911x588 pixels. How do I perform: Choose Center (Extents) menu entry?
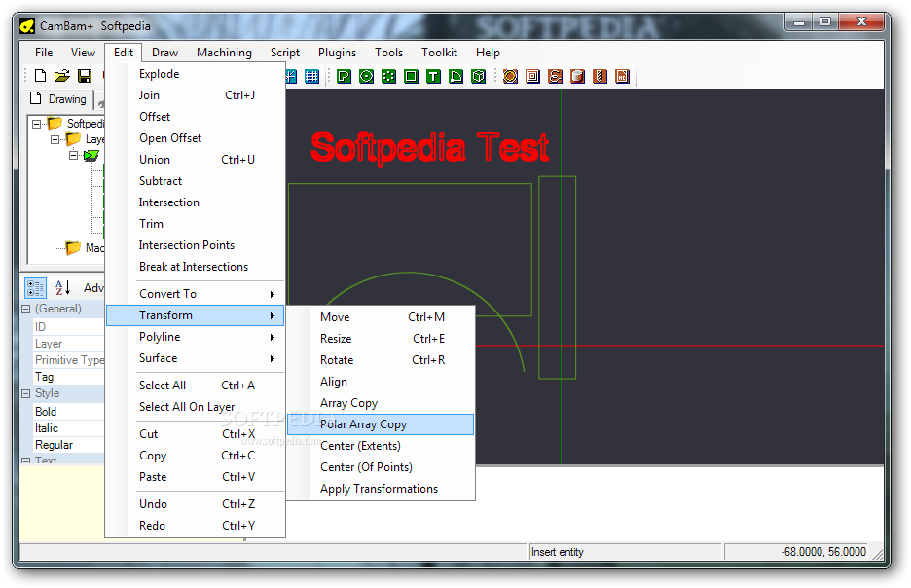(381, 446)
